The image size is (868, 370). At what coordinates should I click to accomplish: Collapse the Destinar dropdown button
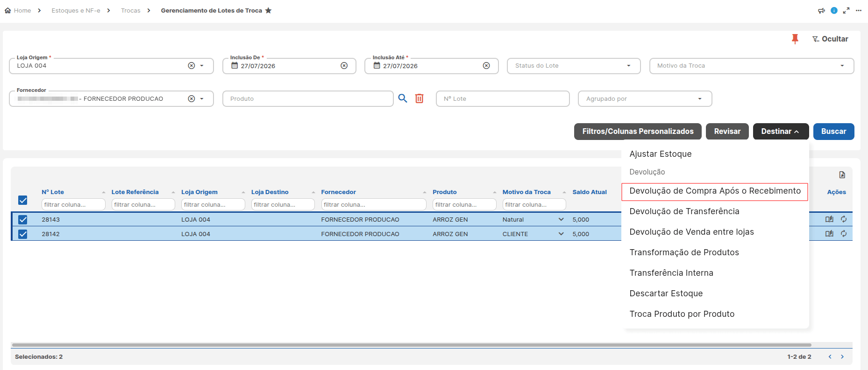coord(781,132)
